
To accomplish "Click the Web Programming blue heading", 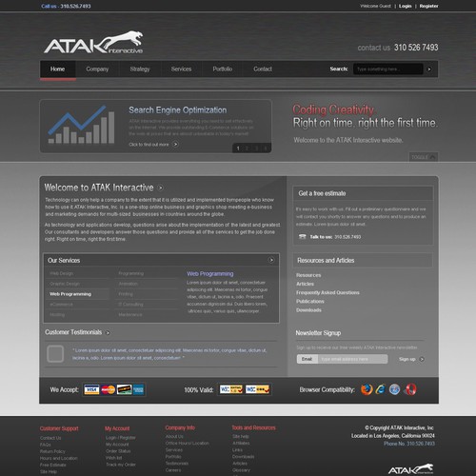I will point(210,274).
